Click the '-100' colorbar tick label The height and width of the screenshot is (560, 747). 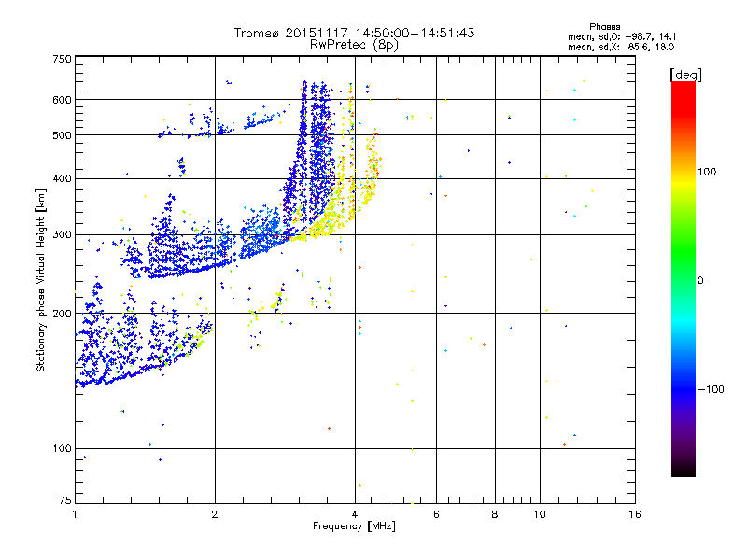pos(711,389)
